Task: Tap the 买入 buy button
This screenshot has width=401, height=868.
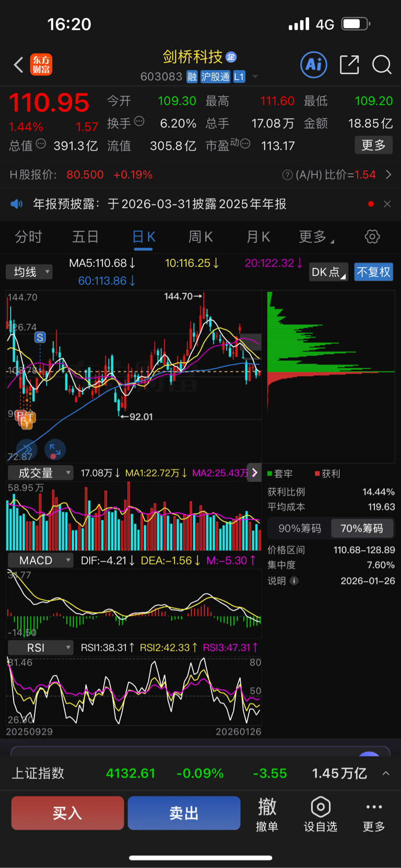Action: (67, 813)
